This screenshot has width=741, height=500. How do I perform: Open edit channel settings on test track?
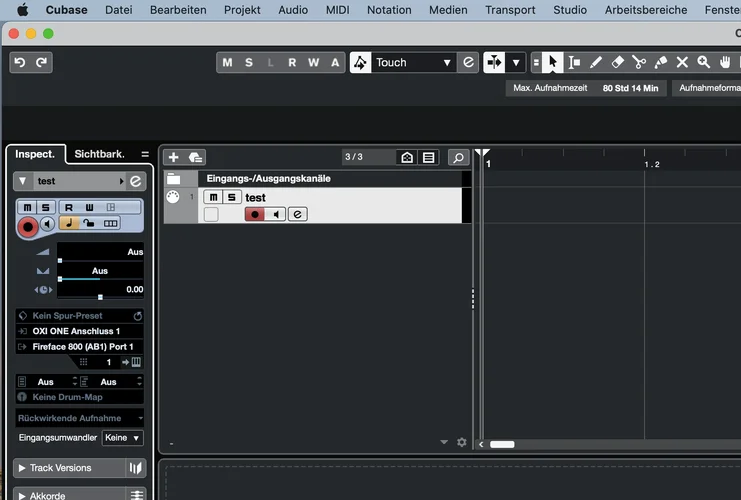pos(298,214)
